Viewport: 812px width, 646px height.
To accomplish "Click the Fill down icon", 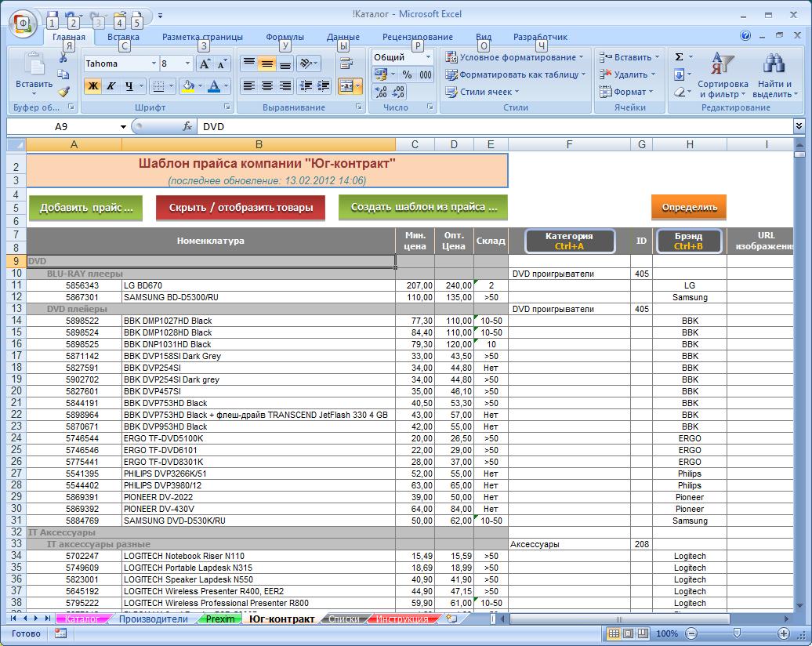I will click(x=679, y=74).
